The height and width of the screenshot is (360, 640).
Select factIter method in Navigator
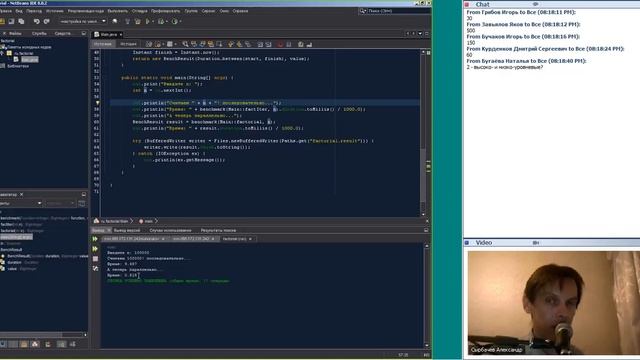point(21,224)
